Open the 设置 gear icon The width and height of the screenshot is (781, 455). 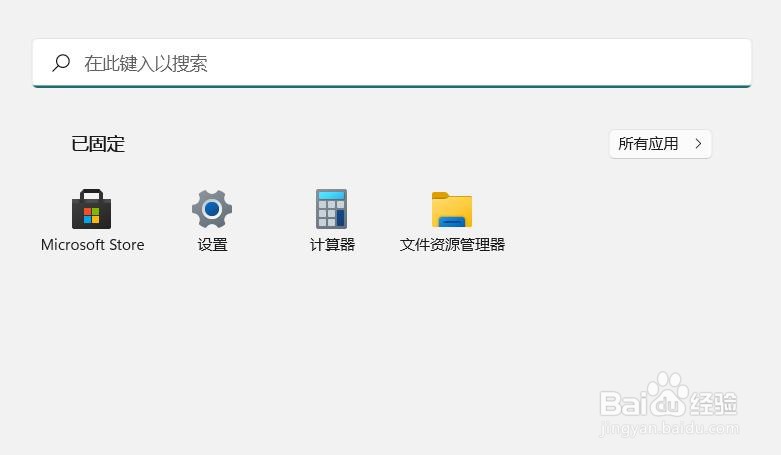212,209
